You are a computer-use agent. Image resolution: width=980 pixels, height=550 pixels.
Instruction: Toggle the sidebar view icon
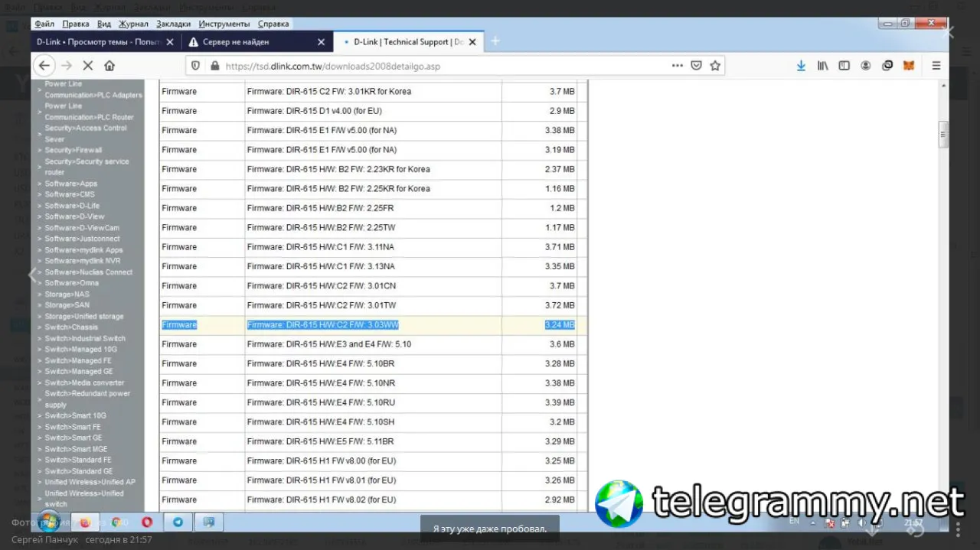[844, 66]
